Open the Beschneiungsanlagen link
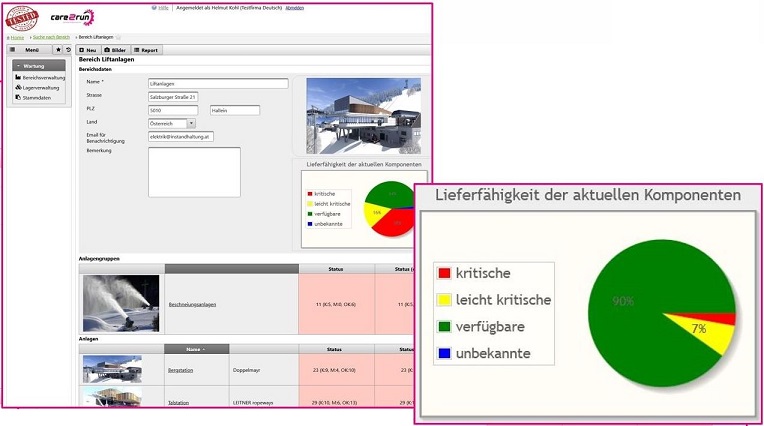The image size is (764, 426). [188, 303]
